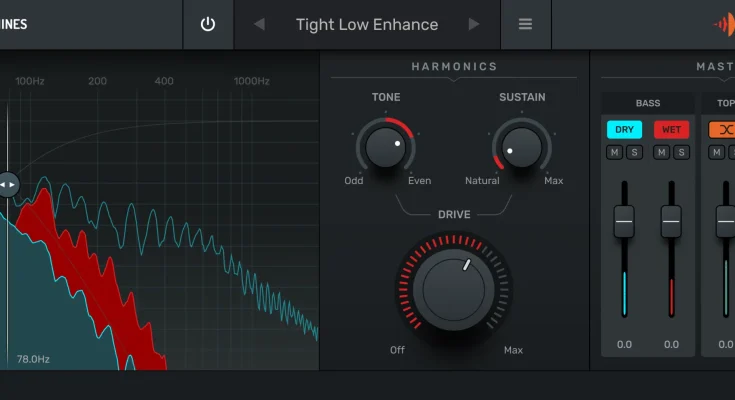The image size is (735, 400).
Task: Click the crossover frequency handle
Action: 8,184
